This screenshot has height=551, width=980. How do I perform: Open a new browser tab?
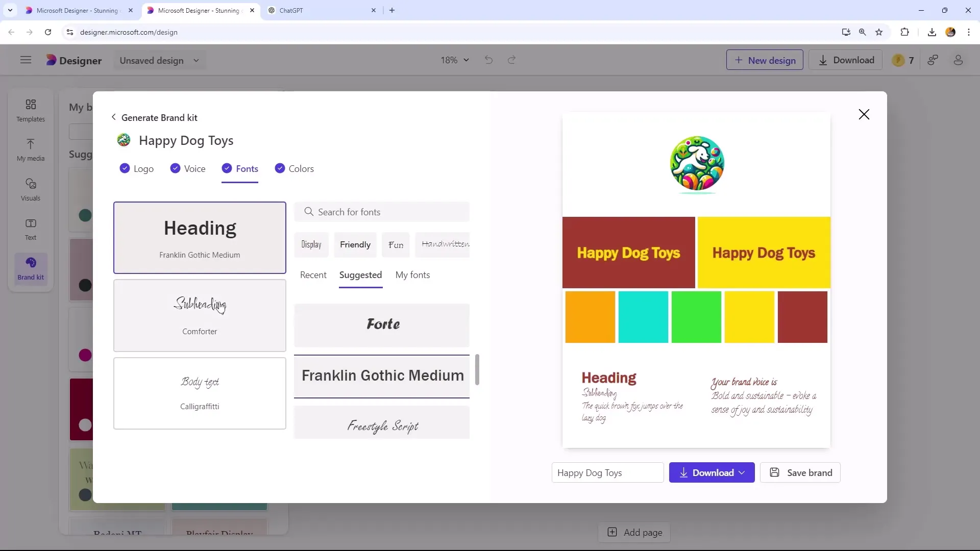pyautogui.click(x=392, y=10)
